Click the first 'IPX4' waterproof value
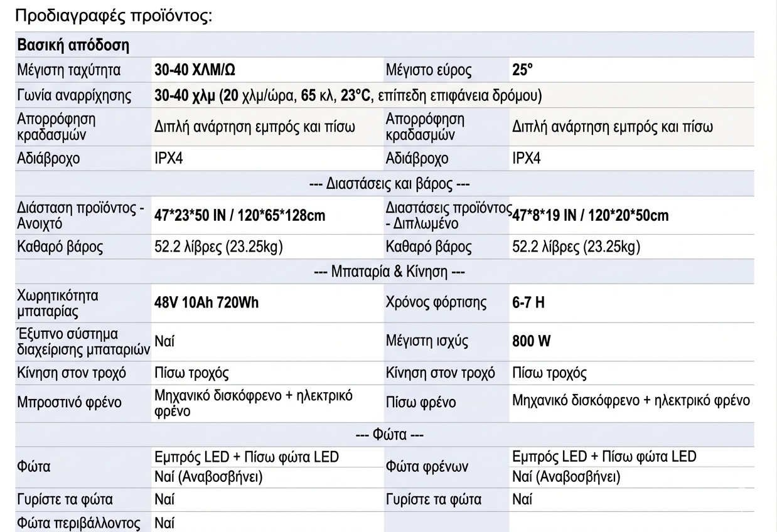The width and height of the screenshot is (777, 532). 169,158
